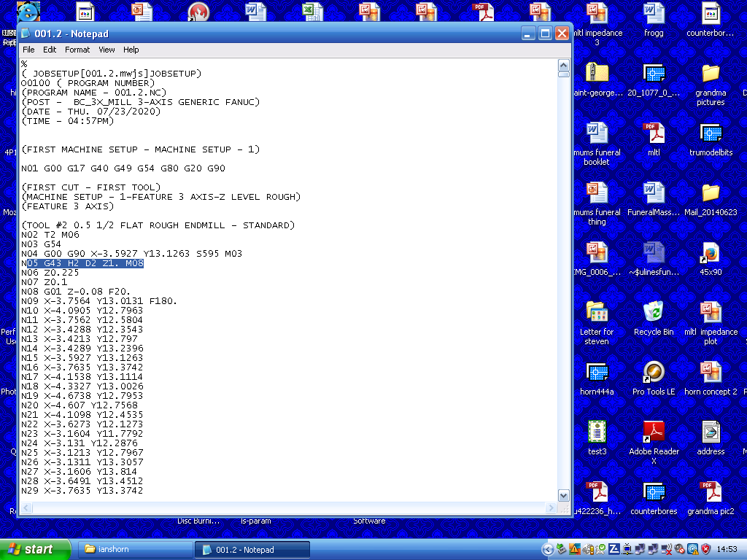The image size is (747, 560).
Task: Open the Format menu in Notepad
Action: click(x=77, y=50)
